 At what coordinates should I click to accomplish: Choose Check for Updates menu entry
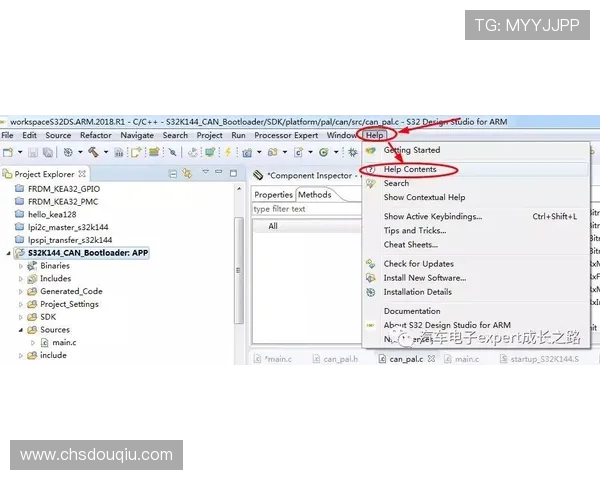point(418,264)
